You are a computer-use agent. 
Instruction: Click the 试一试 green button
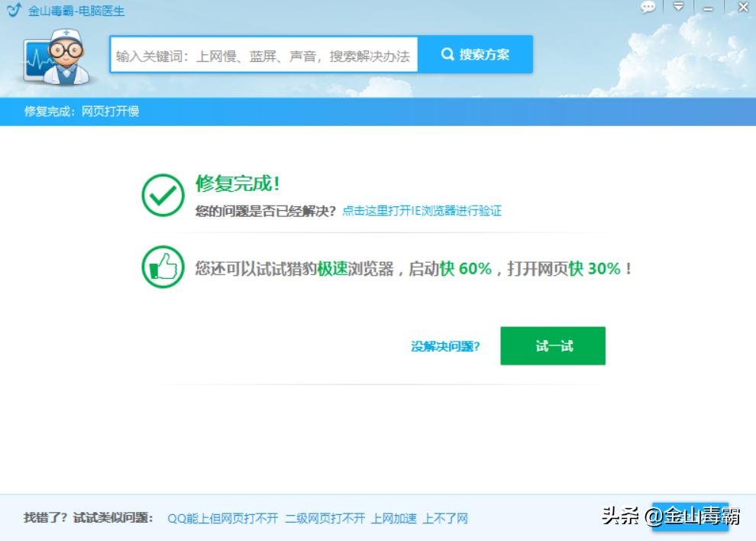(552, 345)
